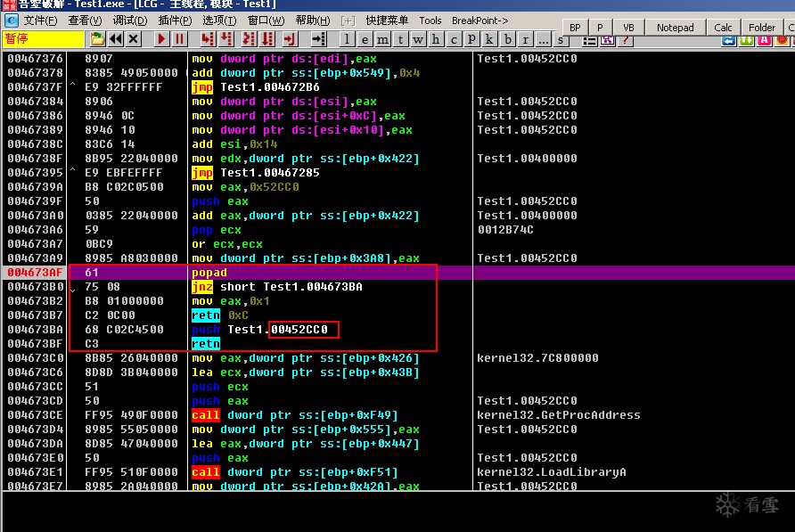Click kernel32.GetProcAddress comment
The width and height of the screenshot is (795, 532).
pos(558,415)
